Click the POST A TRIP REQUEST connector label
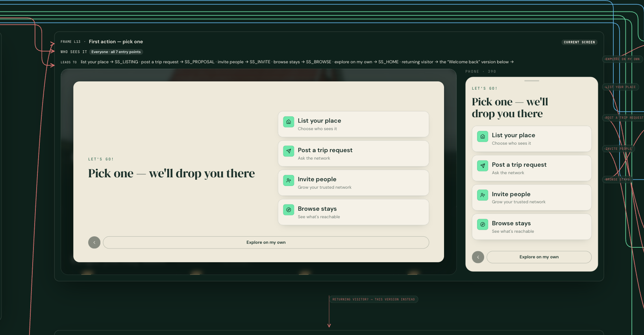Screen dimensions: 644x335 click(624, 118)
